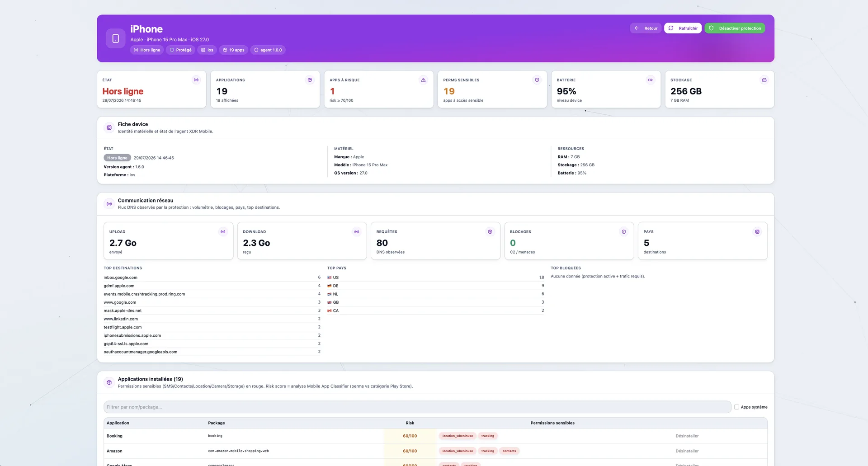Image resolution: width=868 pixels, height=466 pixels.
Task: Click the cube icon on Requêtes card
Action: (x=490, y=232)
